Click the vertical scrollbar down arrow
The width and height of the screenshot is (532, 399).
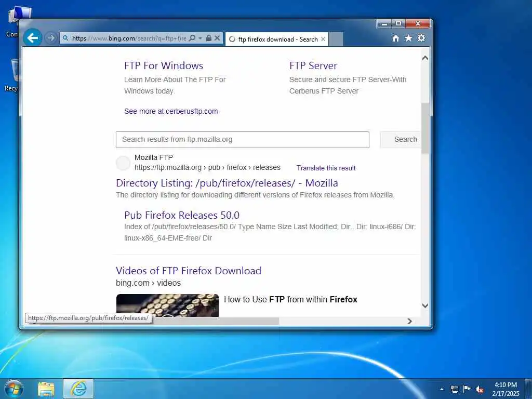[425, 305]
